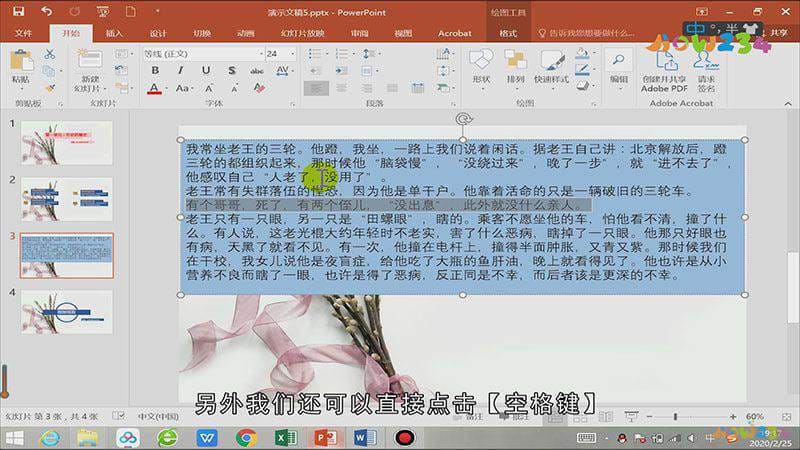Click the Reset slide icon
This screenshot has width=800, height=450.
click(x=121, y=70)
